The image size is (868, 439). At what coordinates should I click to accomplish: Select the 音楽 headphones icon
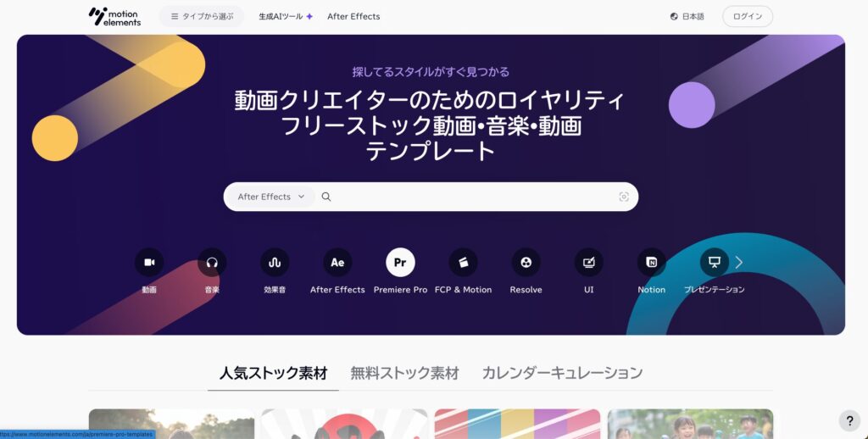(x=212, y=263)
